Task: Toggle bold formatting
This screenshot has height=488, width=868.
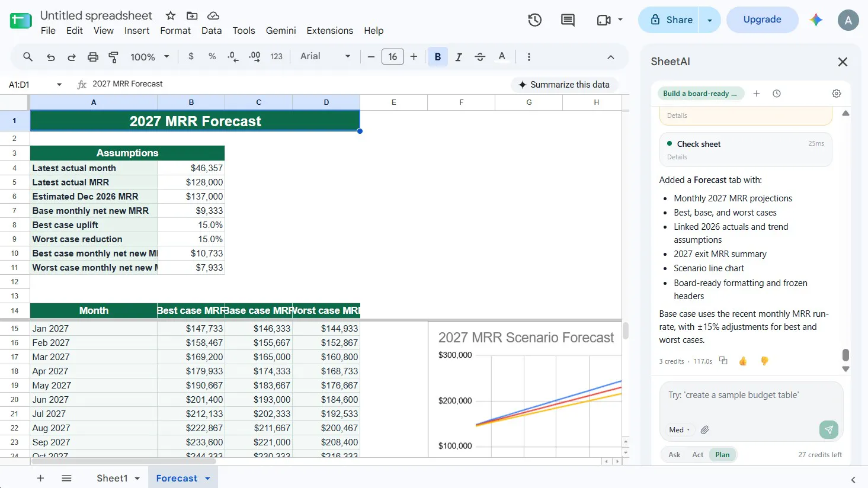Action: point(438,57)
